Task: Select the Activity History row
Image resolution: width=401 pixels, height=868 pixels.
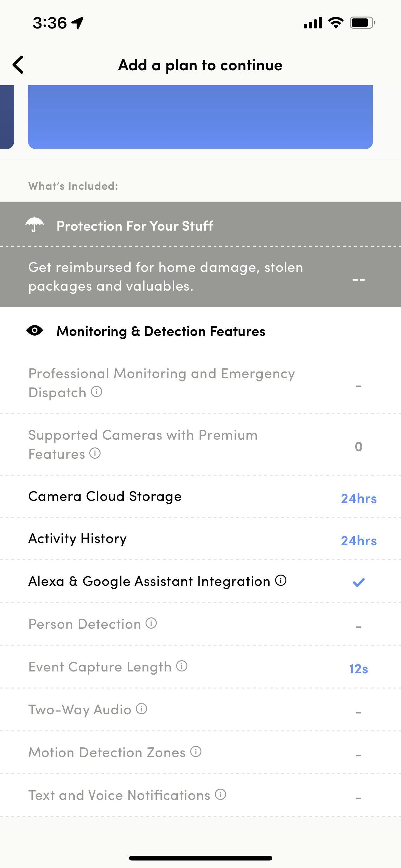Action: [77, 538]
